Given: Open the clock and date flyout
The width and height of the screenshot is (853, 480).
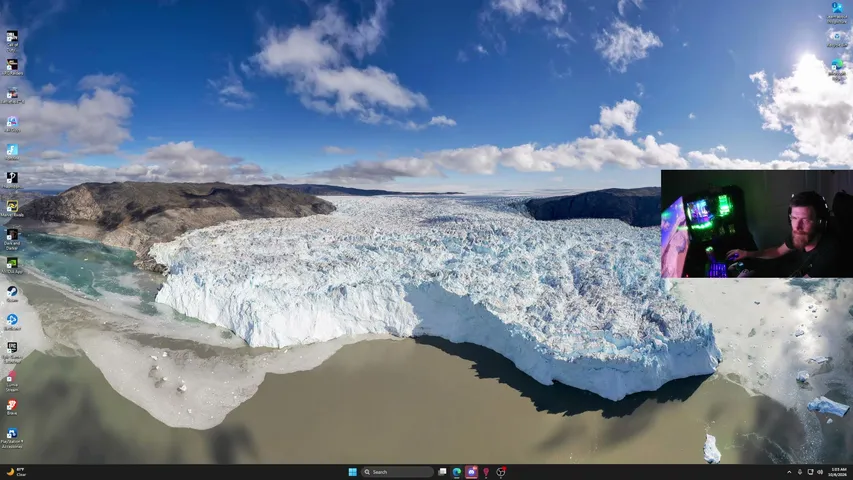Looking at the screenshot, I should point(838,472).
